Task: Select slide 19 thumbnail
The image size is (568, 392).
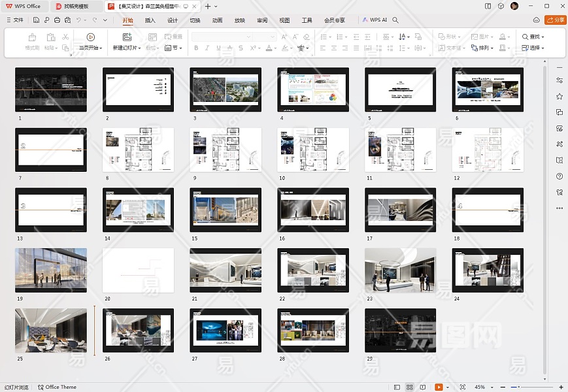Action: point(51,270)
